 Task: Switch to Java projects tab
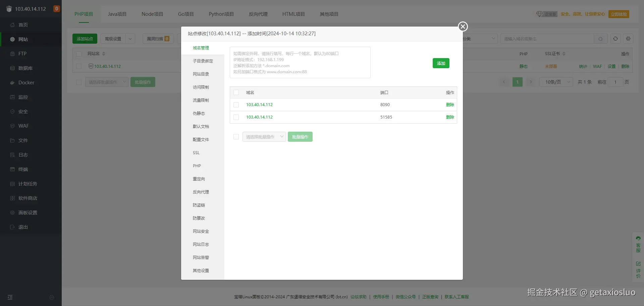(x=117, y=14)
